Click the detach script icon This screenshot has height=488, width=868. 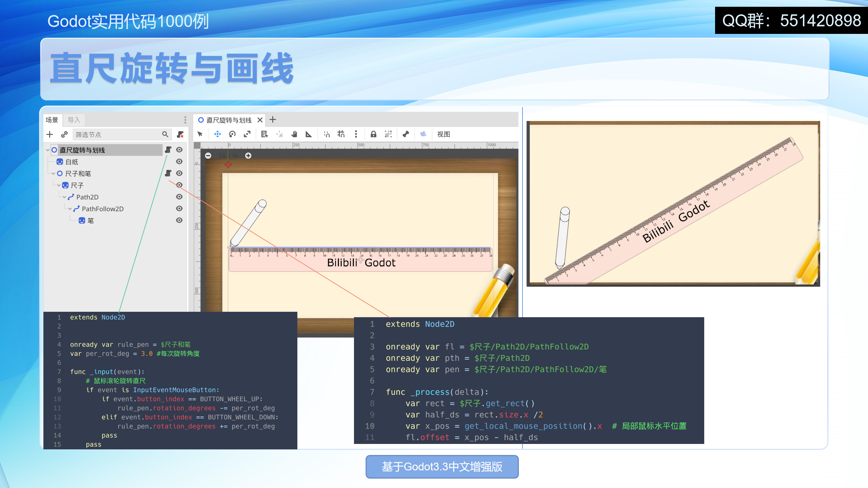[x=180, y=135]
